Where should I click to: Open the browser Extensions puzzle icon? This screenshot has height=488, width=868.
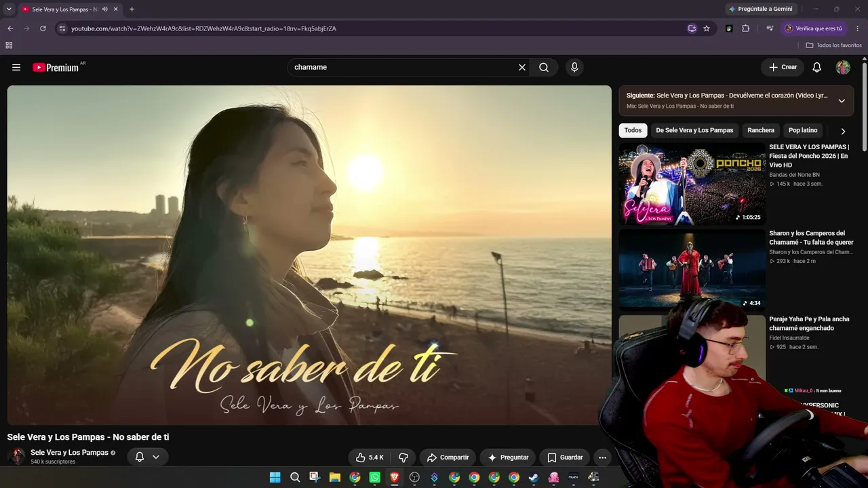(x=746, y=28)
